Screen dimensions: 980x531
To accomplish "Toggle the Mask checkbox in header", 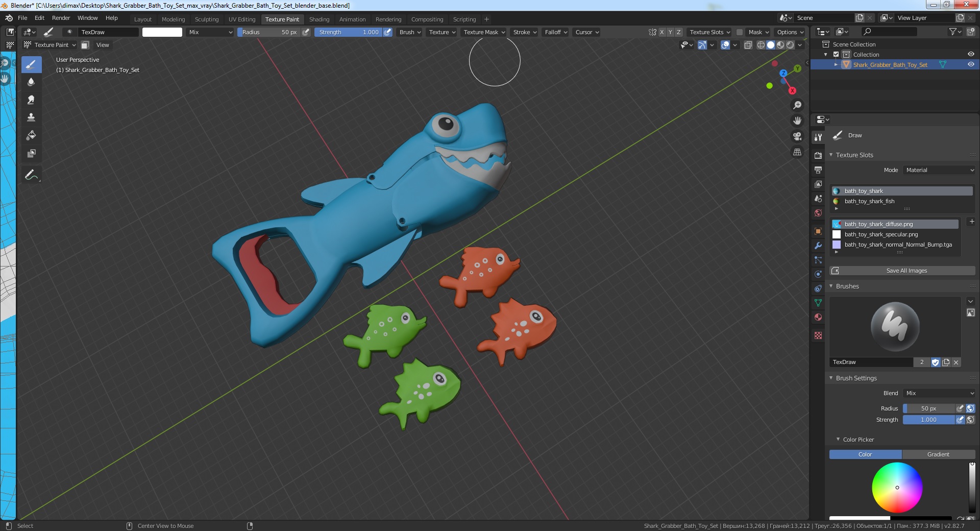I will [x=739, y=32].
